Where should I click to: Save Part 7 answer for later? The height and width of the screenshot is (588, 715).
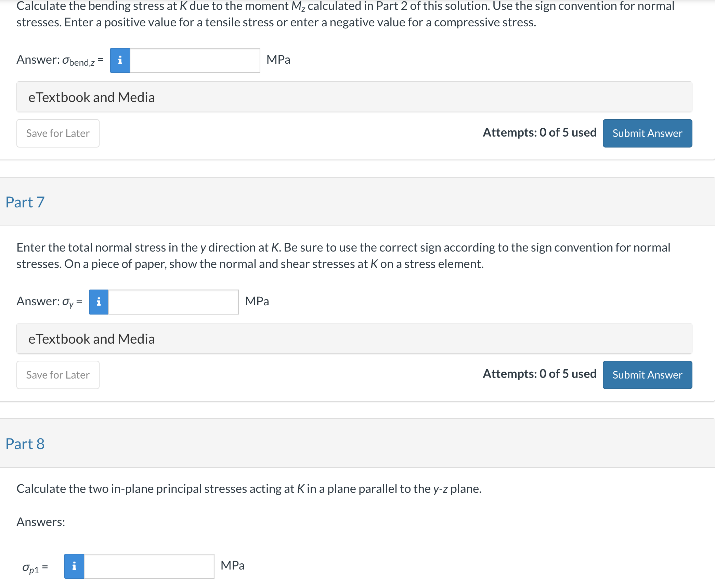58,375
